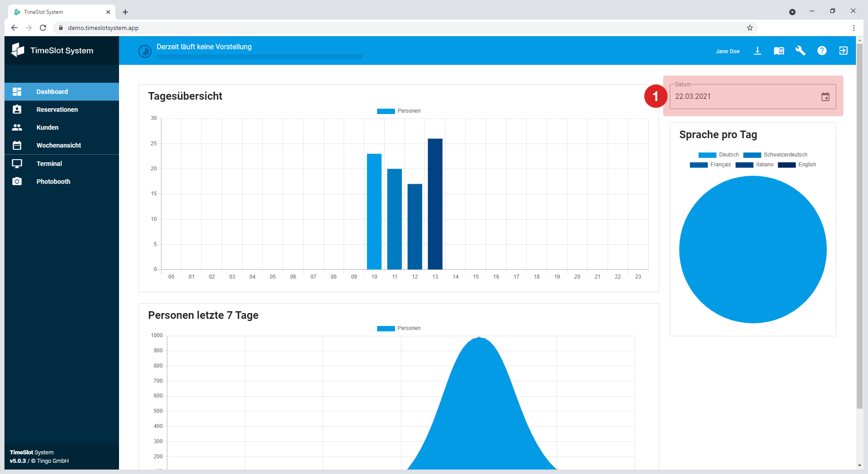Click the peak point of 7-day chart
Image resolution: width=868 pixels, height=474 pixels.
pos(479,338)
